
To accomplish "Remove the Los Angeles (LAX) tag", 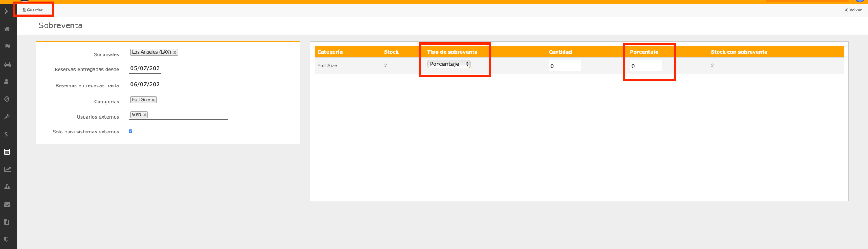I will click(x=175, y=53).
